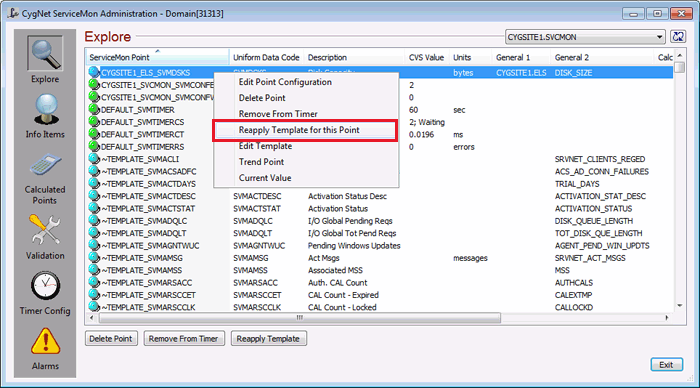Click the SRVNET_CLIENTS_REGED cell
700x388 pixels.
(600, 159)
